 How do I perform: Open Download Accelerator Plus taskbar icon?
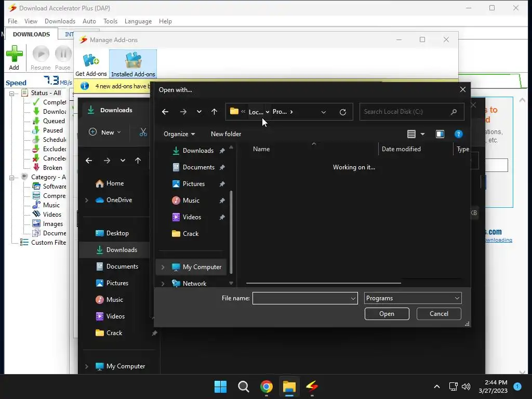pos(312,386)
